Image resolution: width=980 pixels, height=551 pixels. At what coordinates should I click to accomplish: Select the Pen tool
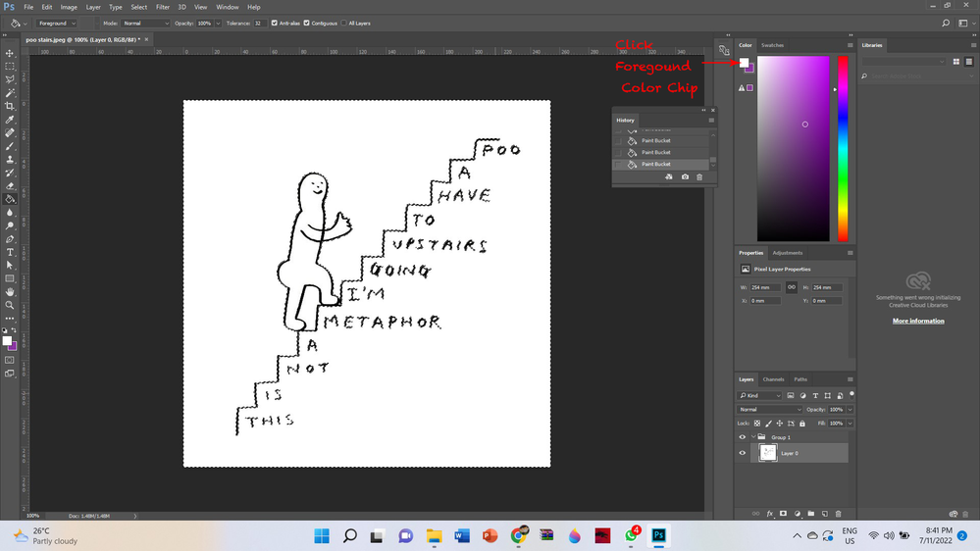[x=10, y=239]
